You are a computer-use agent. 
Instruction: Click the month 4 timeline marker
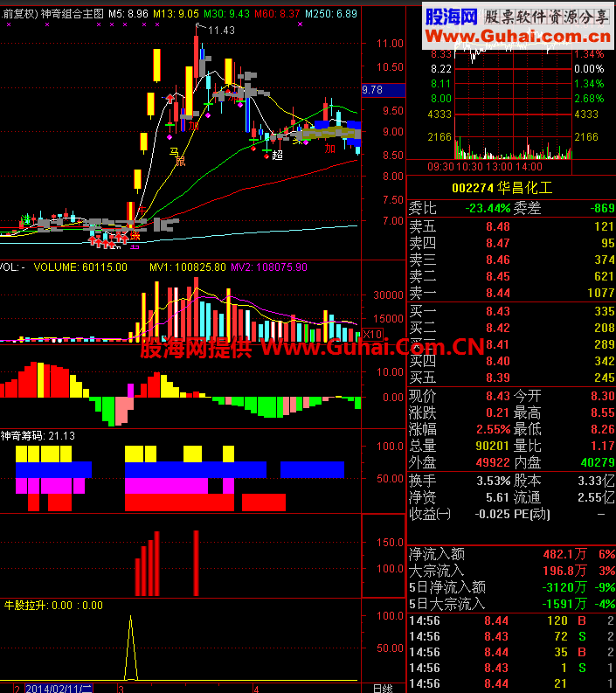tap(256, 689)
